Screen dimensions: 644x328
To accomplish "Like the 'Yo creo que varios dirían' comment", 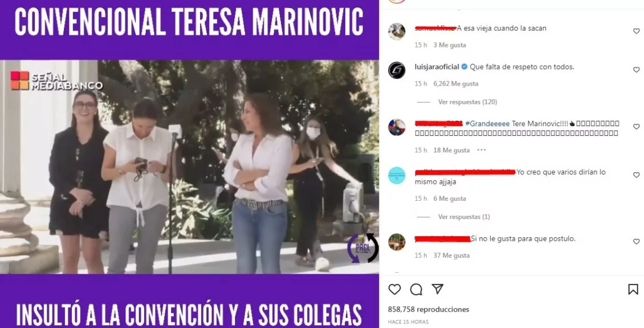I will (636, 175).
